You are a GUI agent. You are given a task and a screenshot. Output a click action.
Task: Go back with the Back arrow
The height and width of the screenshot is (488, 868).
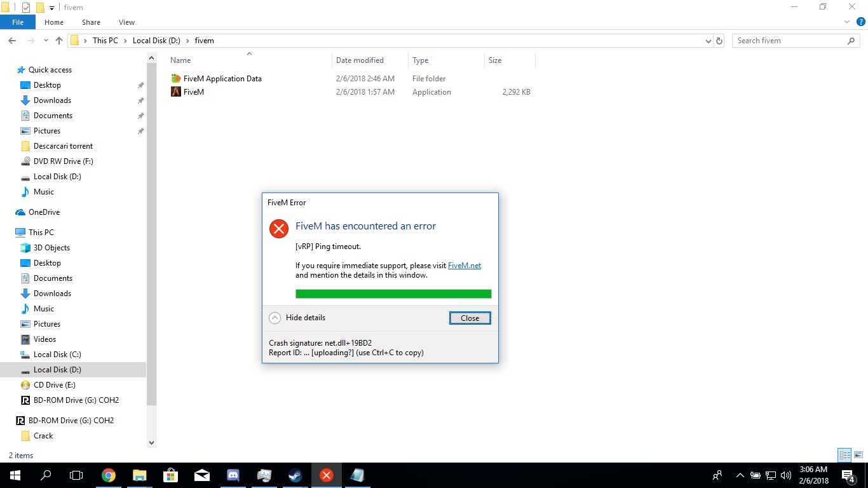click(11, 41)
